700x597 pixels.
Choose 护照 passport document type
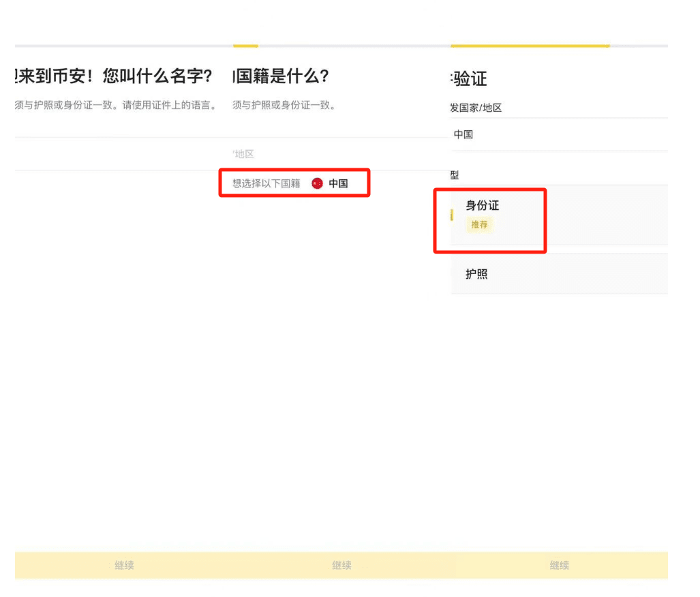559,274
